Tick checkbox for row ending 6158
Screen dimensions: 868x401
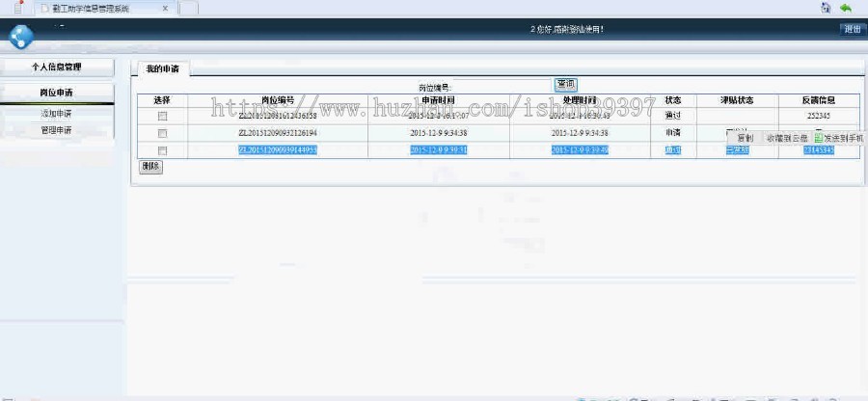pyautogui.click(x=162, y=116)
